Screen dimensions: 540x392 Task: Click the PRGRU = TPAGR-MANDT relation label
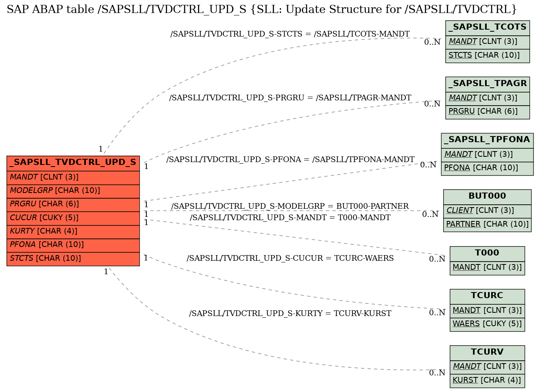[x=290, y=98]
